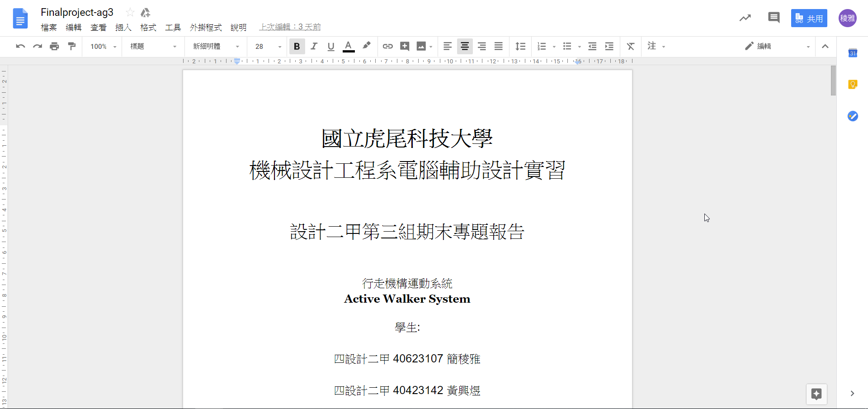Open the 編輯 editing mode dropdown
The width and height of the screenshot is (868, 409).
(x=778, y=46)
